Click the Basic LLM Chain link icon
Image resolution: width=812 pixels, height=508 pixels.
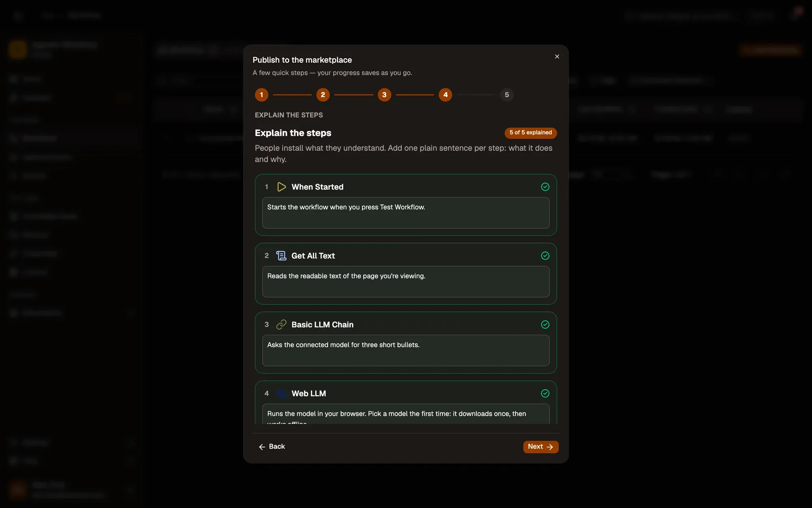[x=281, y=324]
